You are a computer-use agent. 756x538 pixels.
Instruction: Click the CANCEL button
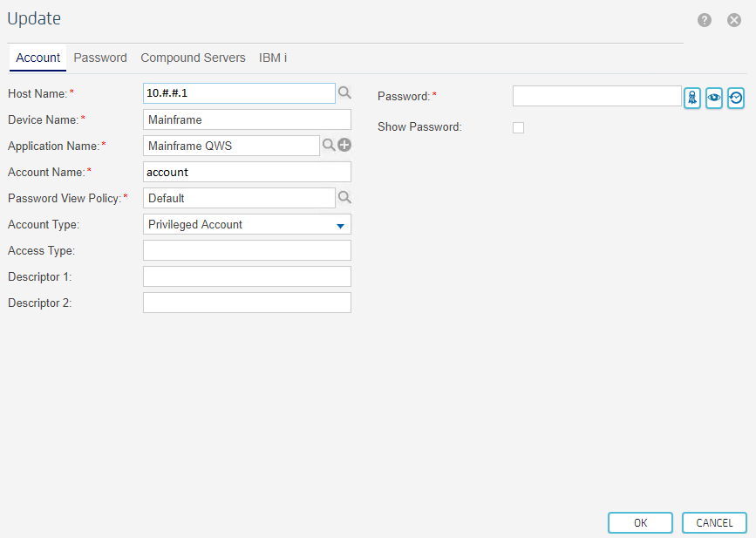pos(714,523)
